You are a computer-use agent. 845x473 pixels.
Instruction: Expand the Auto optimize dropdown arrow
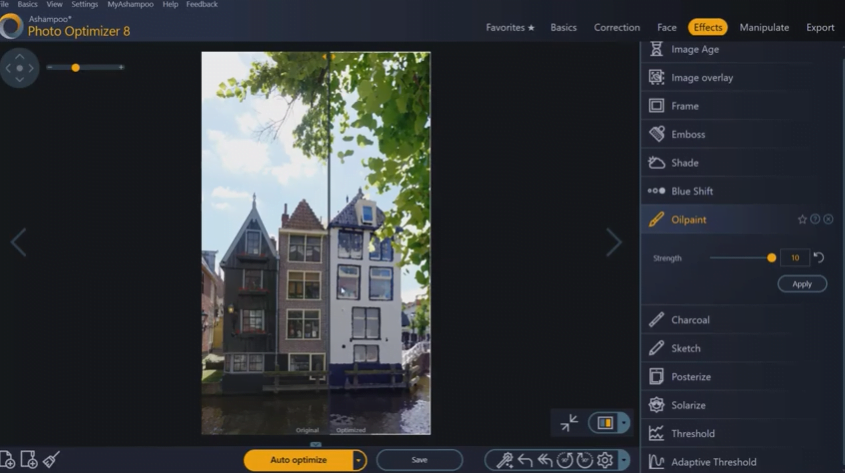tap(359, 460)
